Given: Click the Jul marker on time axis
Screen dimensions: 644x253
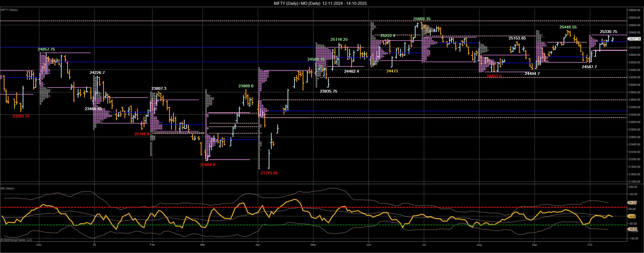Looking at the screenshot, I should pyautogui.click(x=424, y=245).
